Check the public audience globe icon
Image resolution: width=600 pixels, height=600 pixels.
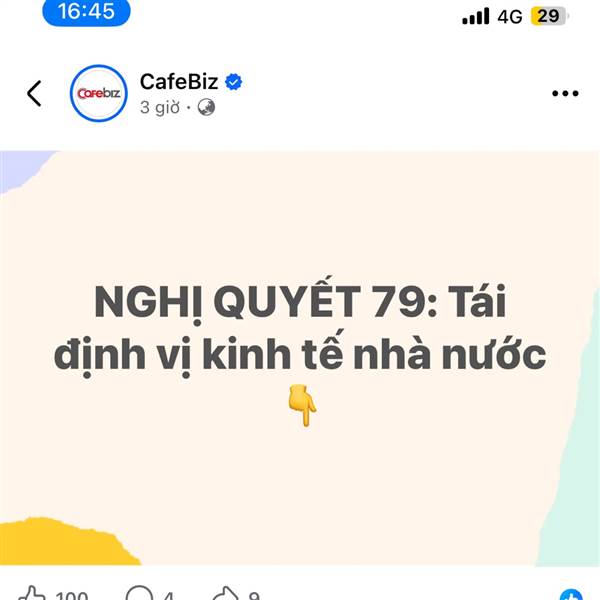tap(206, 107)
